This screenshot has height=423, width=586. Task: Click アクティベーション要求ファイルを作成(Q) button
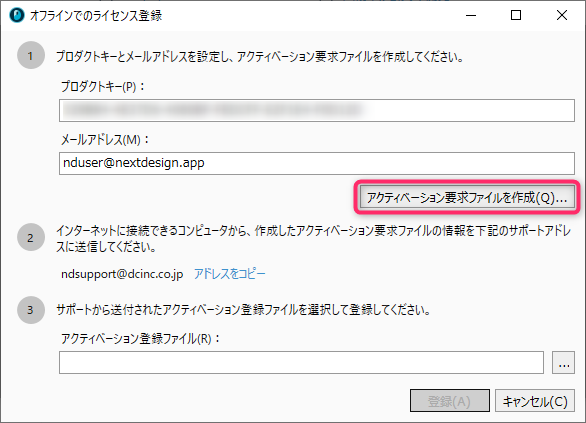467,197
